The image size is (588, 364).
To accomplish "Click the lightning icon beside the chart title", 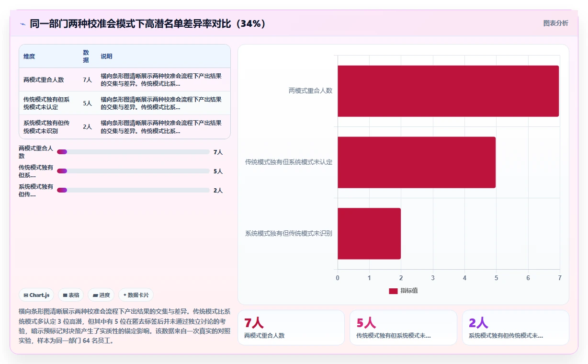I will tap(23, 24).
